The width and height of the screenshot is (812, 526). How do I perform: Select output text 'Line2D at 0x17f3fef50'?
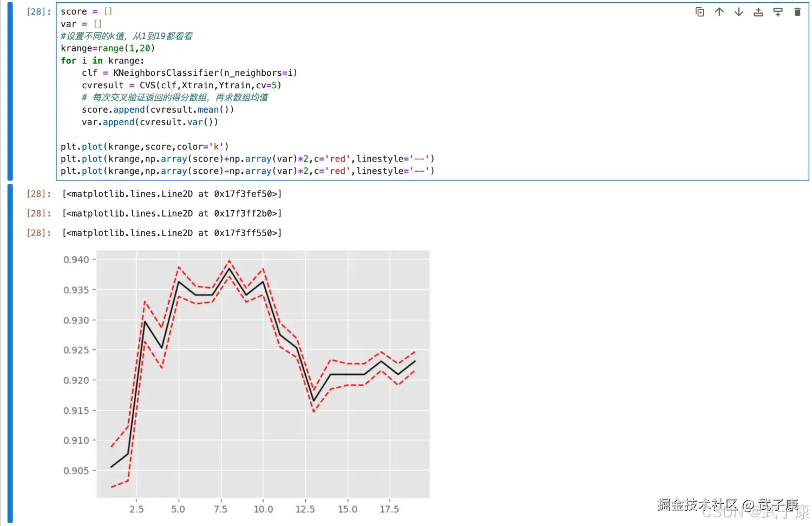point(219,194)
